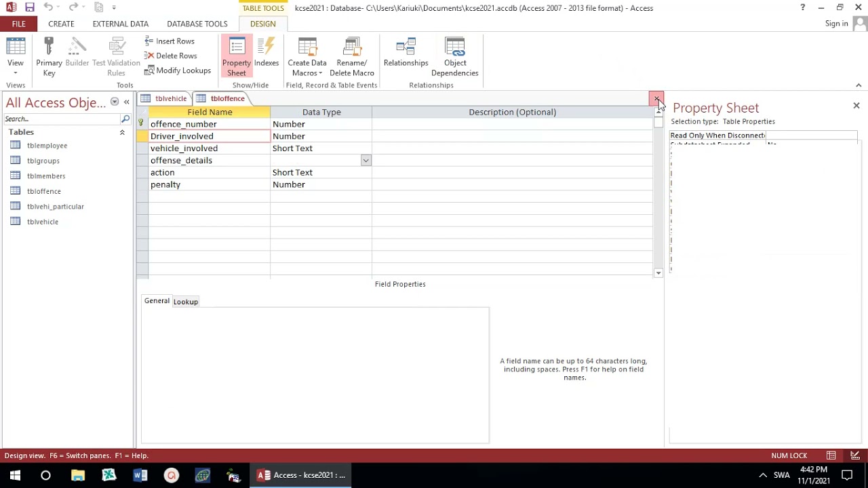868x488 pixels.
Task: Click Test Validation Rules
Action: click(x=116, y=58)
